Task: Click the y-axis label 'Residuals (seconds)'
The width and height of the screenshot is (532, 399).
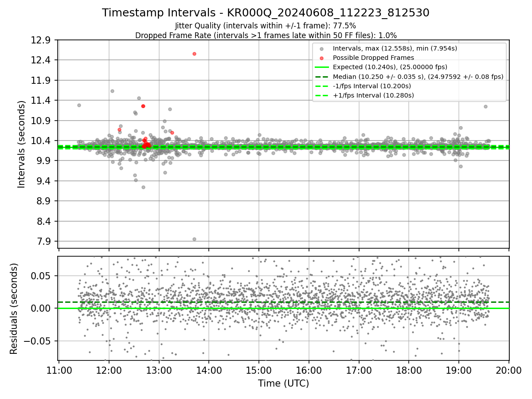Action: point(14,309)
